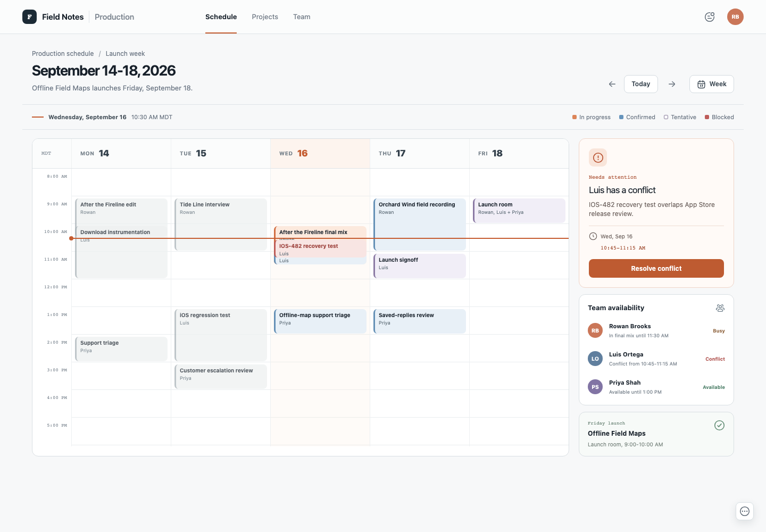Viewport: 766px width, 532px height.
Task: Open the Tide Line interview event
Action: pos(221,225)
